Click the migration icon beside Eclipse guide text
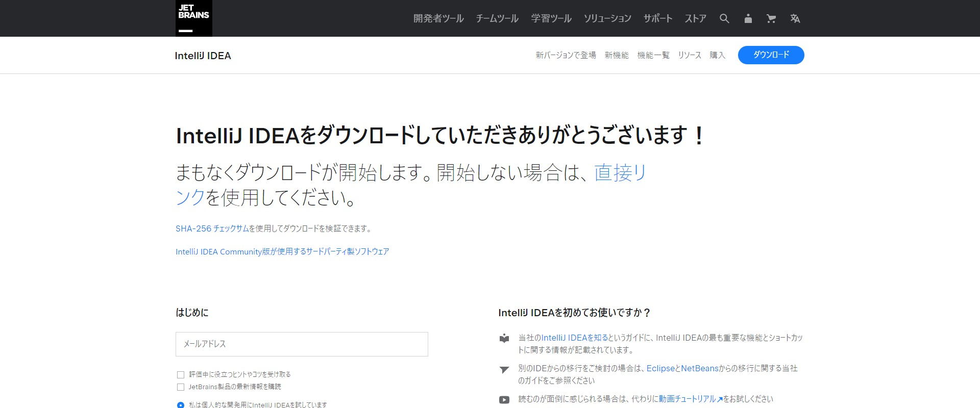This screenshot has height=408, width=980. point(504,369)
